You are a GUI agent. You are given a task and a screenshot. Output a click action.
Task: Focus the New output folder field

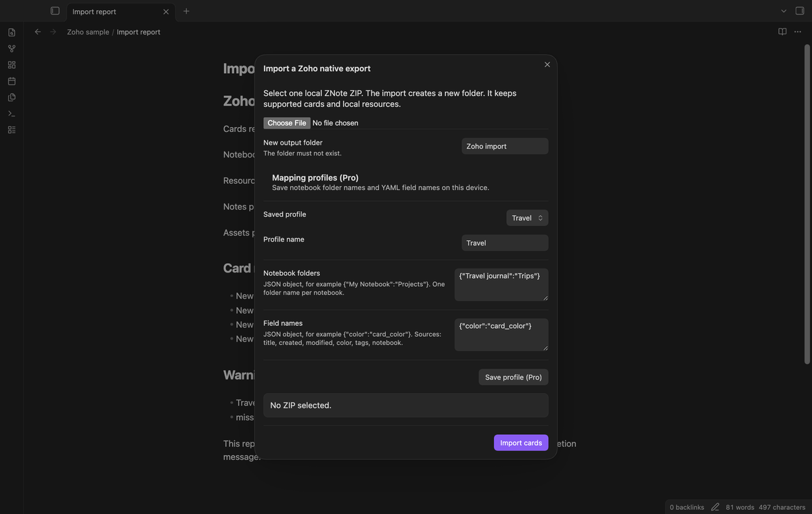coord(505,146)
